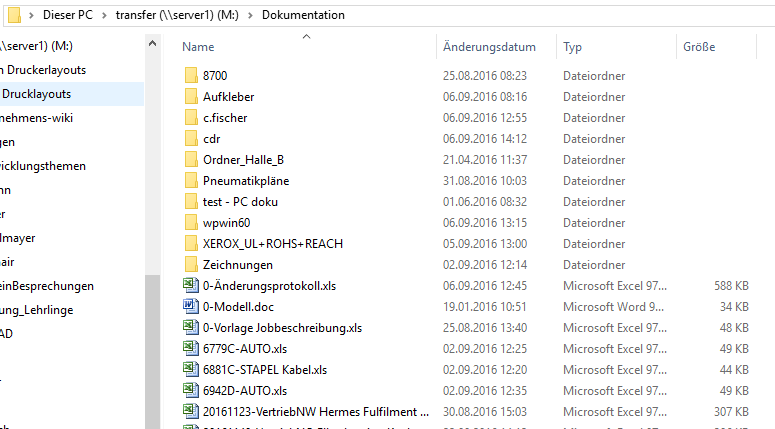The width and height of the screenshot is (775, 429).
Task: Sort files by Name column header
Action: click(198, 47)
